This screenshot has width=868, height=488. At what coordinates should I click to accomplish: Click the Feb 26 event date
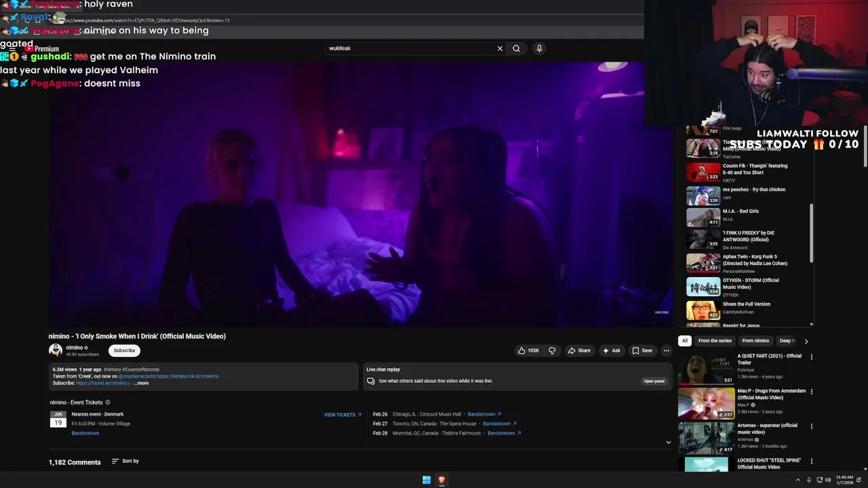pos(380,414)
